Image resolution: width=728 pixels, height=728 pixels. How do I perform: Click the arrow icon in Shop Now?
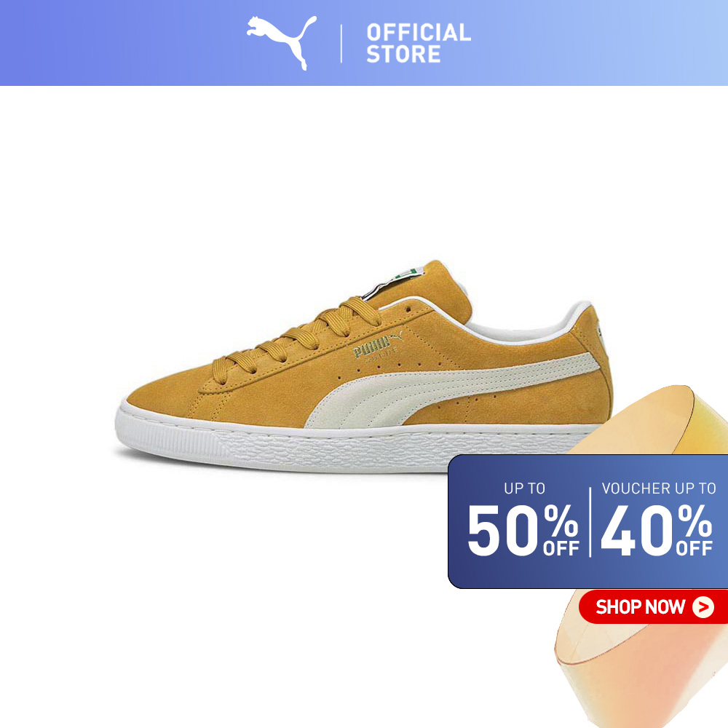[703, 607]
